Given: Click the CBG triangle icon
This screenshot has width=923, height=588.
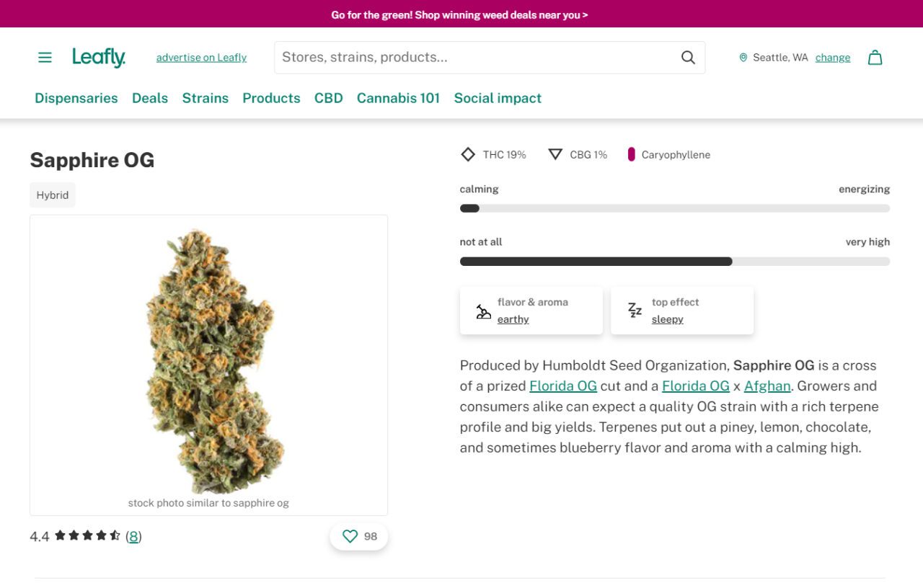Looking at the screenshot, I should 555,154.
